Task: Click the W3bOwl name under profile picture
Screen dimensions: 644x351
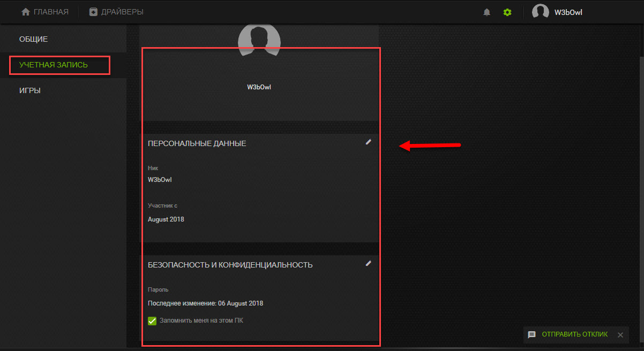Action: (259, 87)
